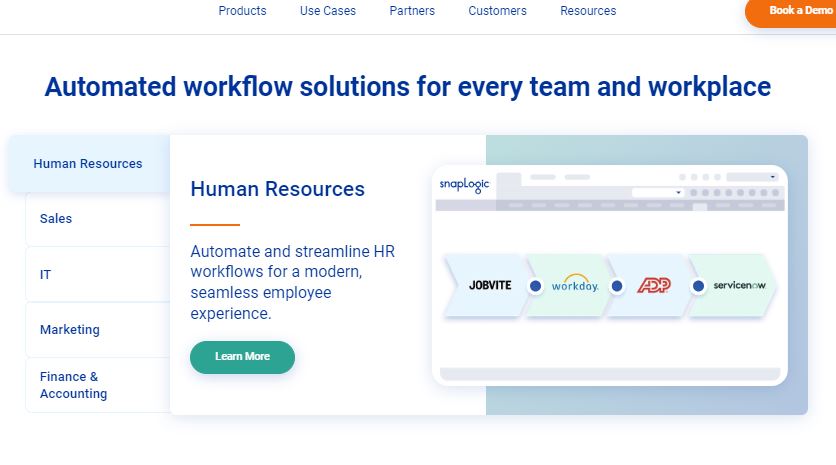Switch to the Marketing tab
Image resolution: width=836 pixels, height=465 pixels.
pyautogui.click(x=98, y=330)
